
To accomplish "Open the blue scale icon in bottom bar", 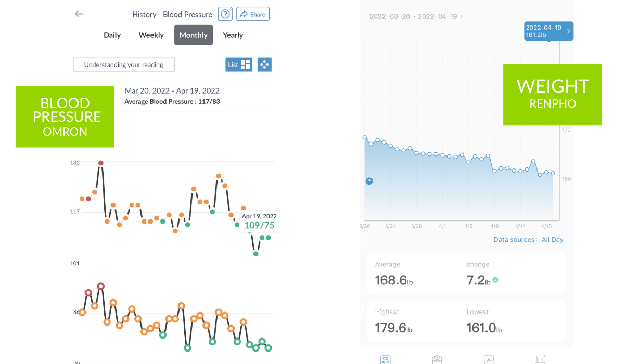I will 386,359.
